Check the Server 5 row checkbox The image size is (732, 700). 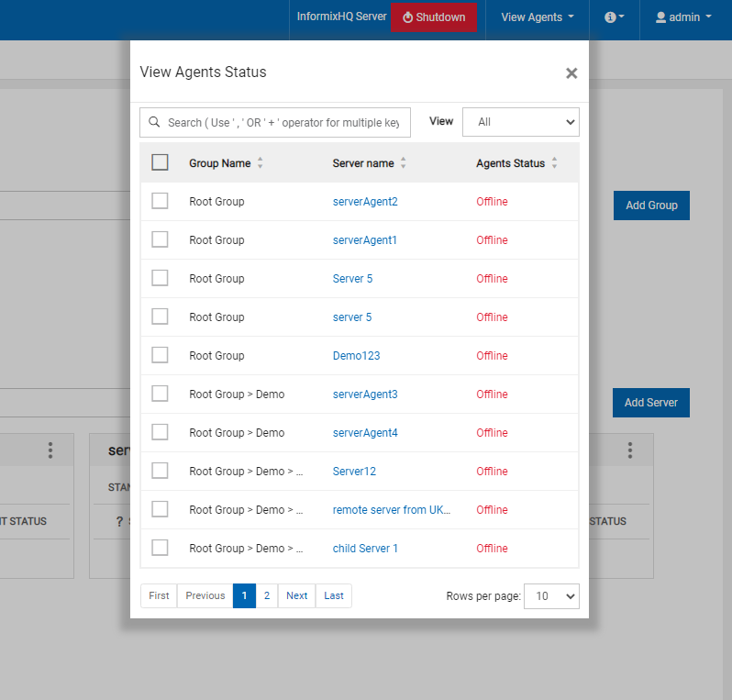(160, 278)
